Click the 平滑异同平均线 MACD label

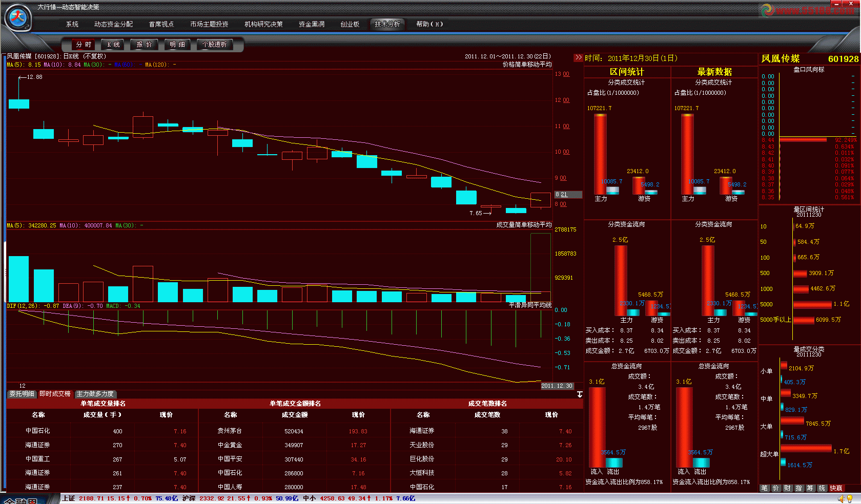tap(530, 305)
